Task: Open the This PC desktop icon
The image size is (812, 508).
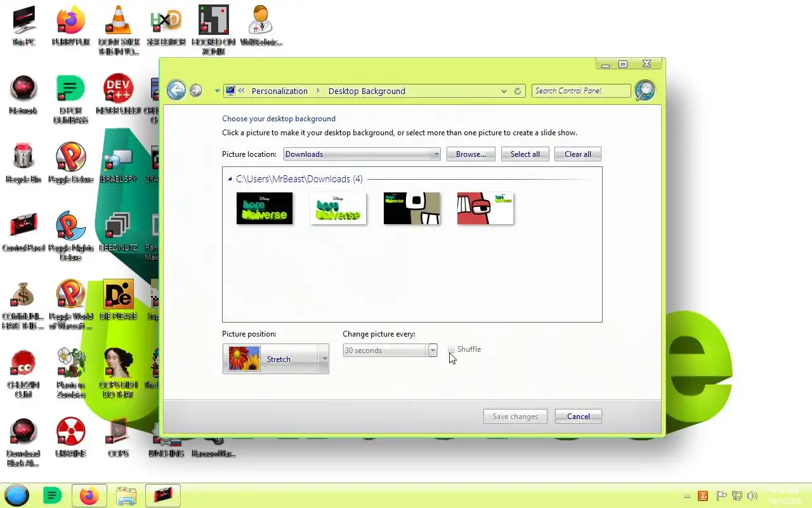Action: click(x=23, y=26)
